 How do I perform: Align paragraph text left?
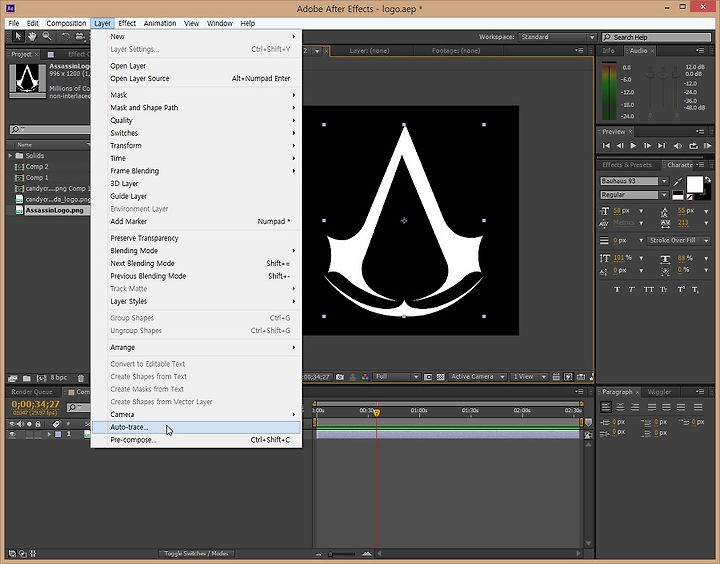tap(606, 407)
